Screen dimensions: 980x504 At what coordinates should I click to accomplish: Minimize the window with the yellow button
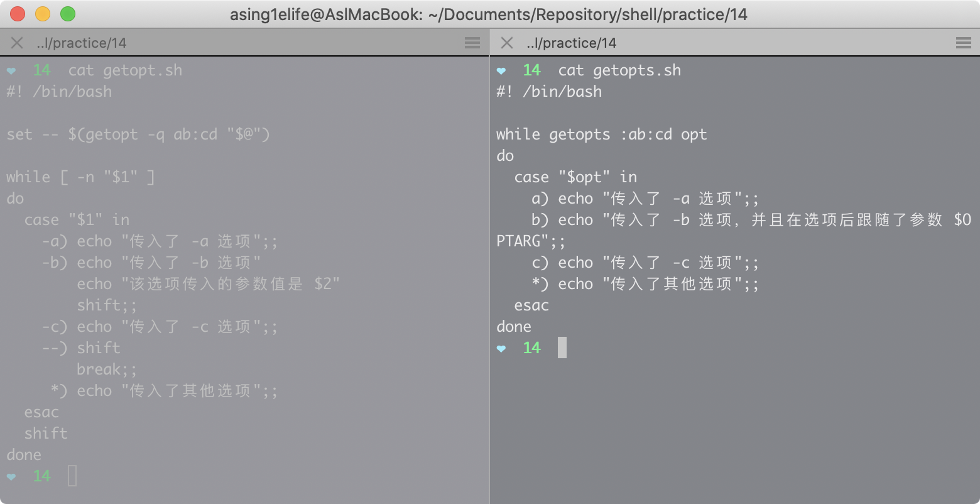[x=43, y=14]
